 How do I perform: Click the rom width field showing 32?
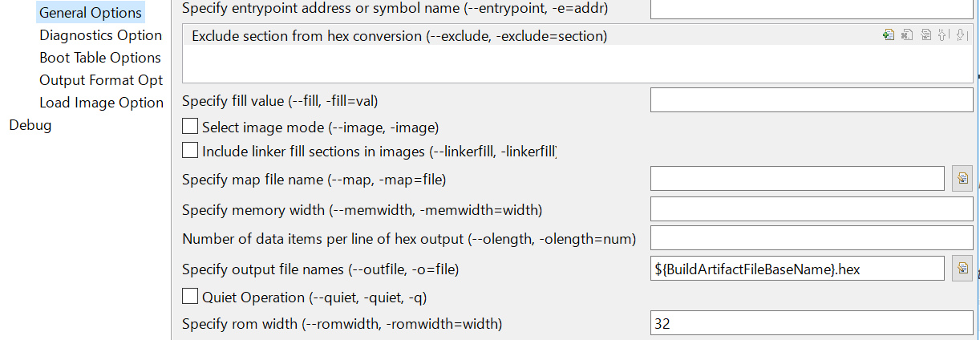click(x=811, y=323)
